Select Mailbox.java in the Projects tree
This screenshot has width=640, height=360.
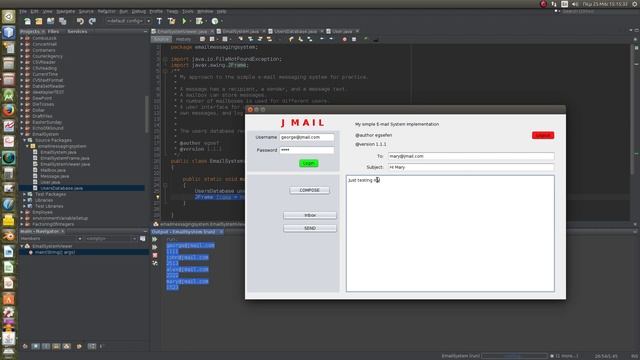click(x=53, y=170)
